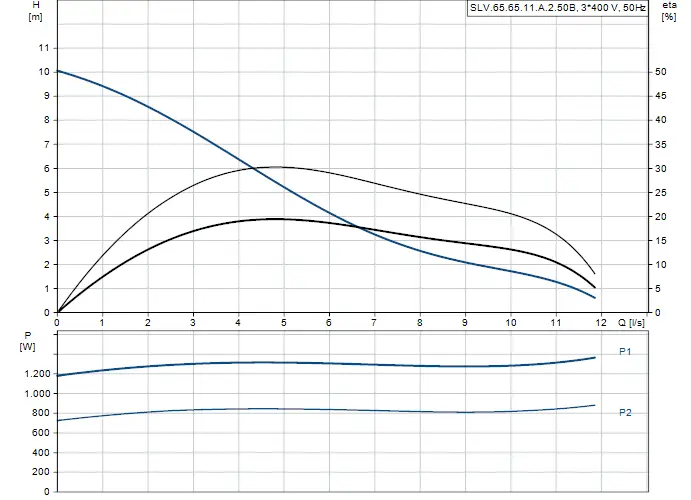Click the 200 tick on the power axis
The image size is (691, 500).
(x=42, y=472)
